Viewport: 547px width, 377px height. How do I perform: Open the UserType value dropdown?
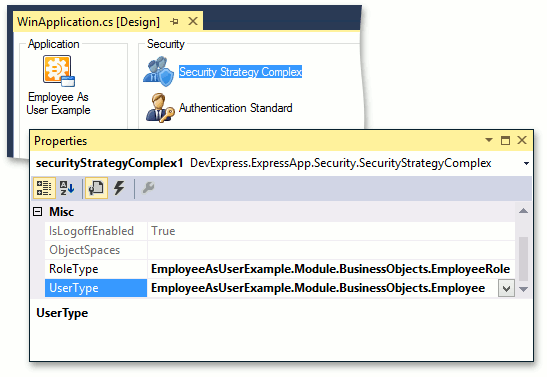[506, 288]
